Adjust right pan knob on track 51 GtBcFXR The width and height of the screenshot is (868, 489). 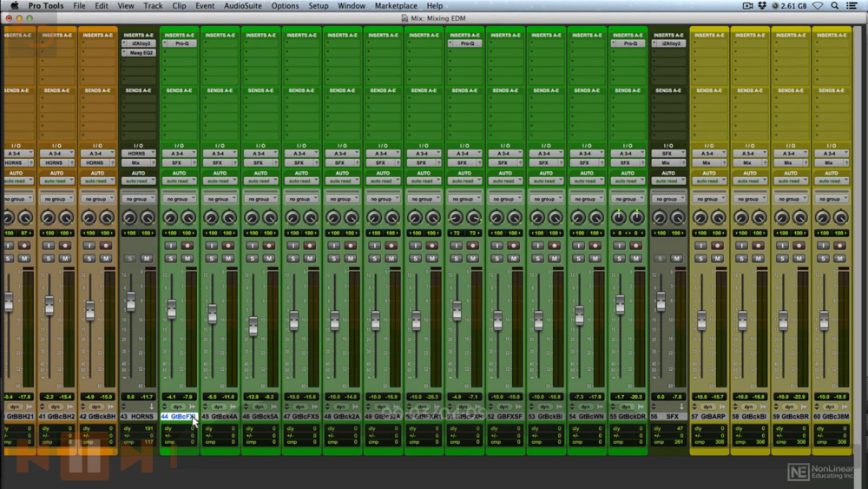coord(473,218)
